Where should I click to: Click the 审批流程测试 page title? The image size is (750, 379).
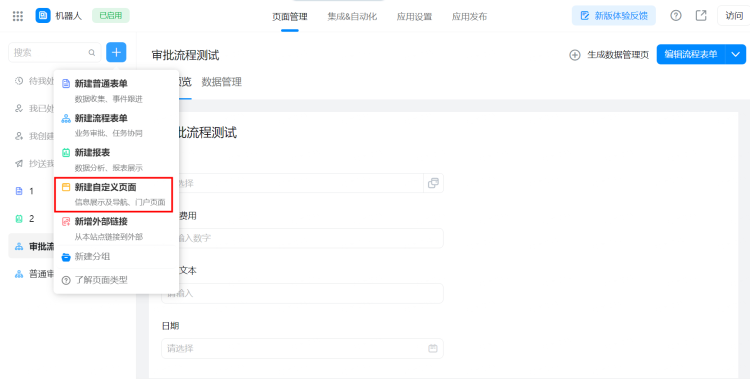[186, 55]
